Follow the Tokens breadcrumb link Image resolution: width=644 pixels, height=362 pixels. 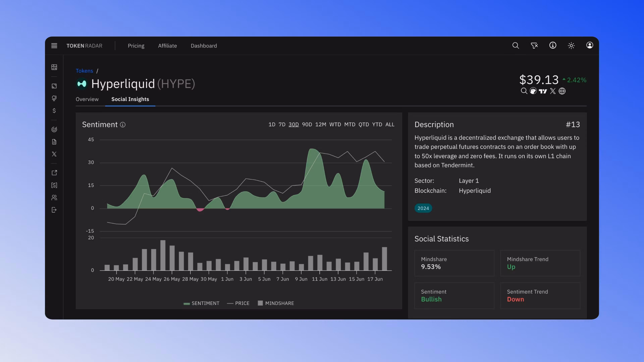(84, 71)
